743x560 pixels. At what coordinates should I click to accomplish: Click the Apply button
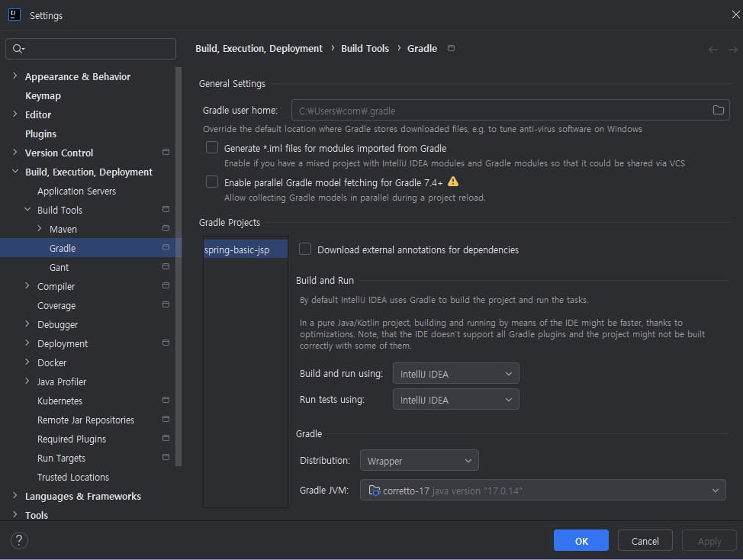[709, 541]
